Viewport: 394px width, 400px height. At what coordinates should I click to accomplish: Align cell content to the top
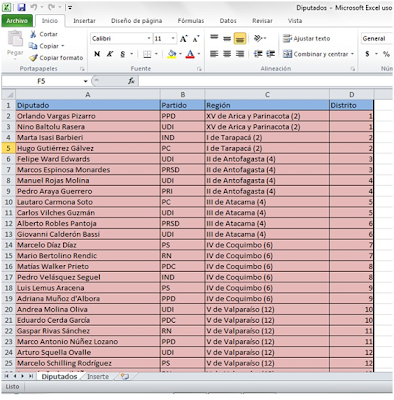click(x=214, y=38)
